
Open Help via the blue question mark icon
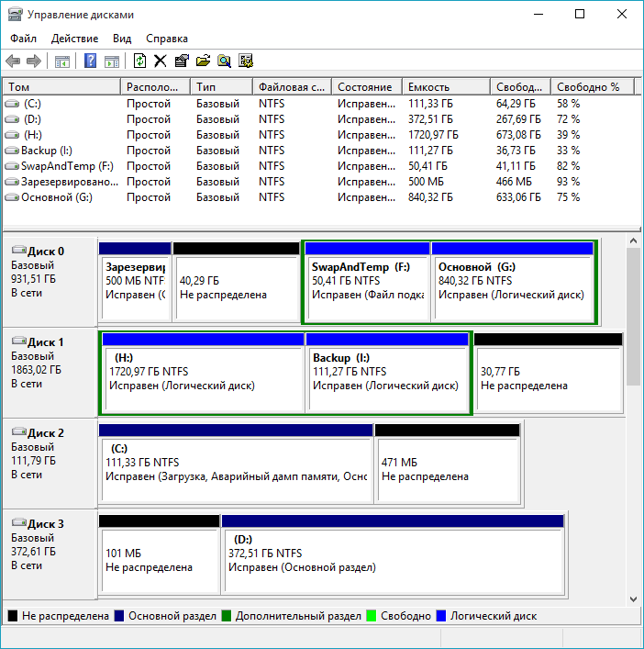[90, 61]
